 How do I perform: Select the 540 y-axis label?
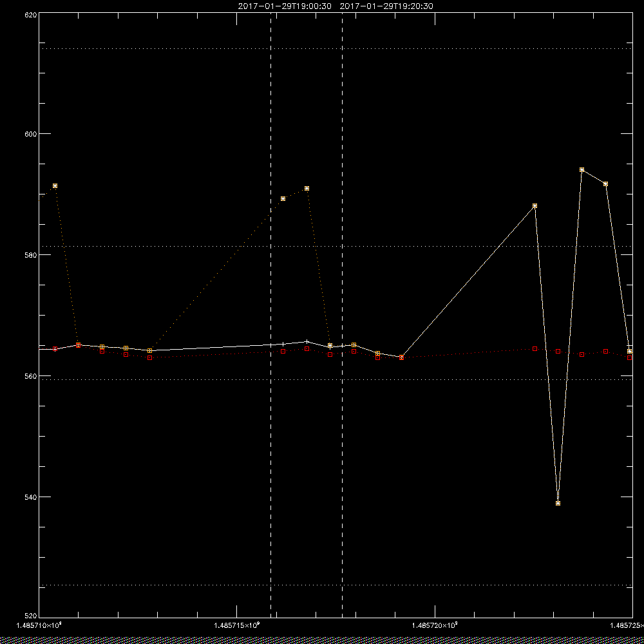pyautogui.click(x=31, y=497)
